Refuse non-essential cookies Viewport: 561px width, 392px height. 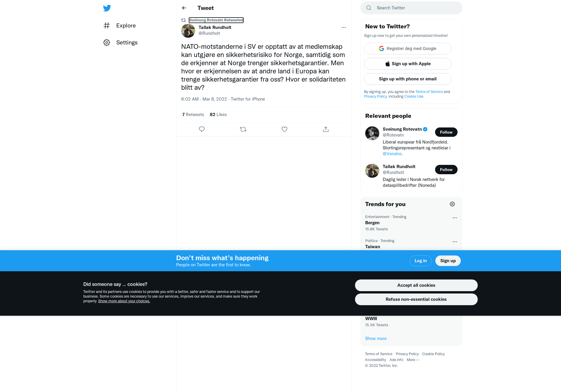(x=416, y=299)
